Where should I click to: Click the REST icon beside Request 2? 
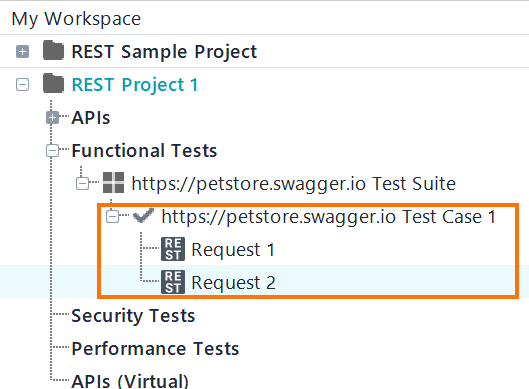[x=173, y=282]
